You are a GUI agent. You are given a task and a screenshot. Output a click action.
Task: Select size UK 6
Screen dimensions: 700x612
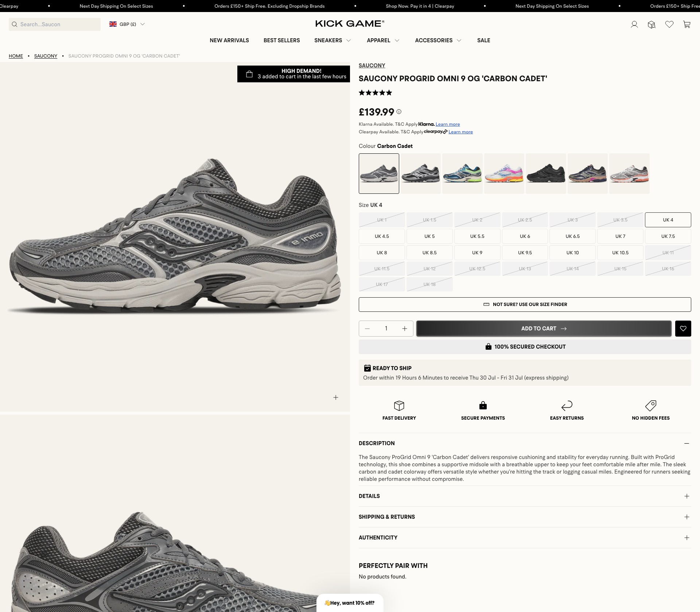click(x=525, y=236)
